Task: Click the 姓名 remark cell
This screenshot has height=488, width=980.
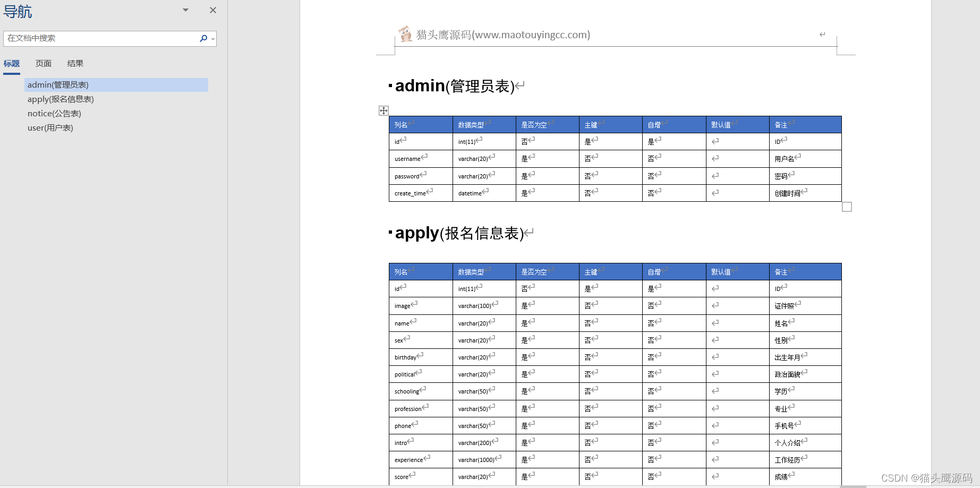Action: click(x=805, y=323)
